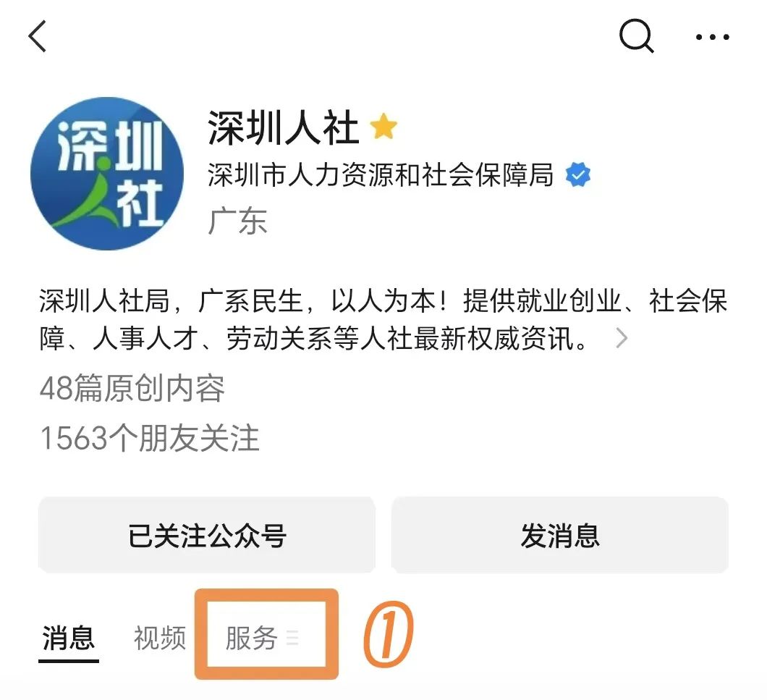Viewport: 767px width, 700px height.
Task: Open the search magnifier icon
Action: [637, 36]
